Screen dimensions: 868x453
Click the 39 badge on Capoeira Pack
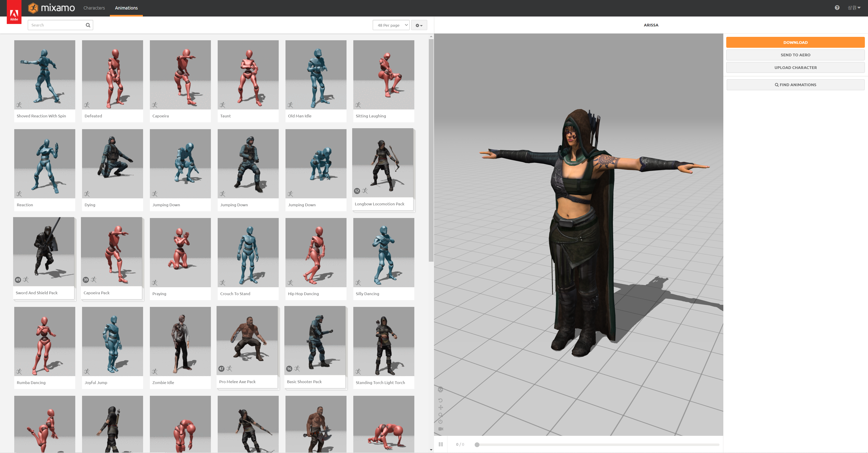86,280
